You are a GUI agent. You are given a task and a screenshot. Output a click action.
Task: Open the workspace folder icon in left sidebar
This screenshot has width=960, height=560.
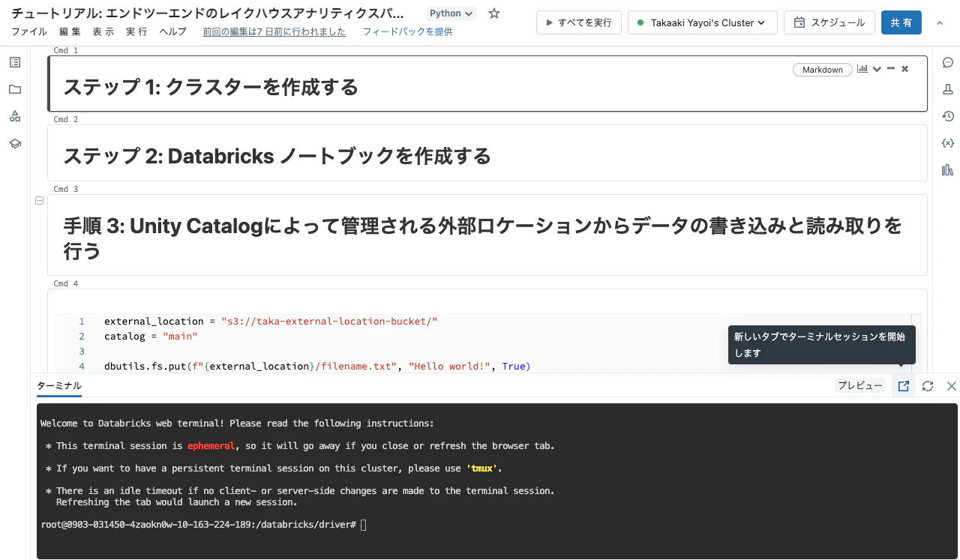click(x=15, y=89)
